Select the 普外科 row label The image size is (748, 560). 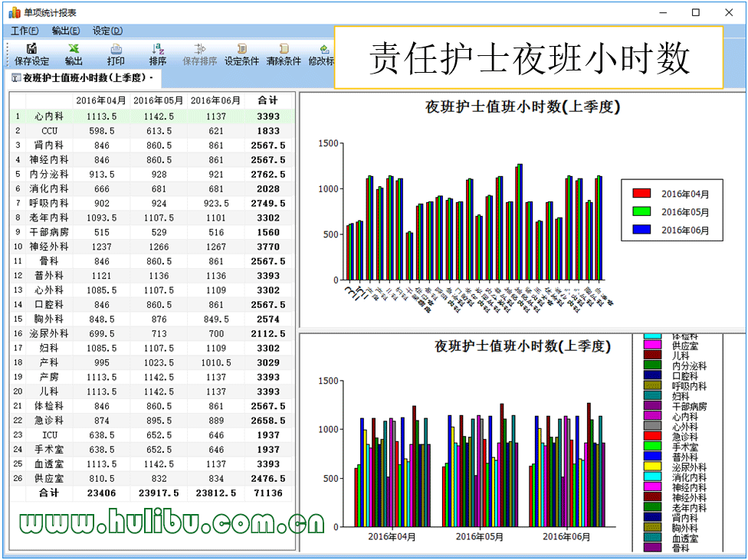coord(48,276)
